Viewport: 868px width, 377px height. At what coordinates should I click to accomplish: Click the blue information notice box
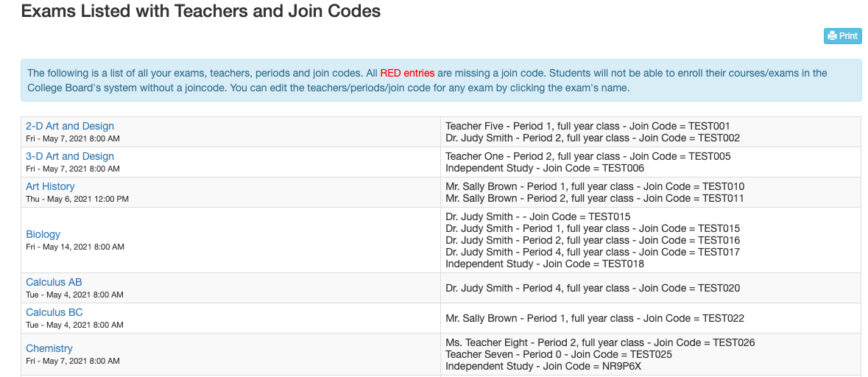coord(441,80)
